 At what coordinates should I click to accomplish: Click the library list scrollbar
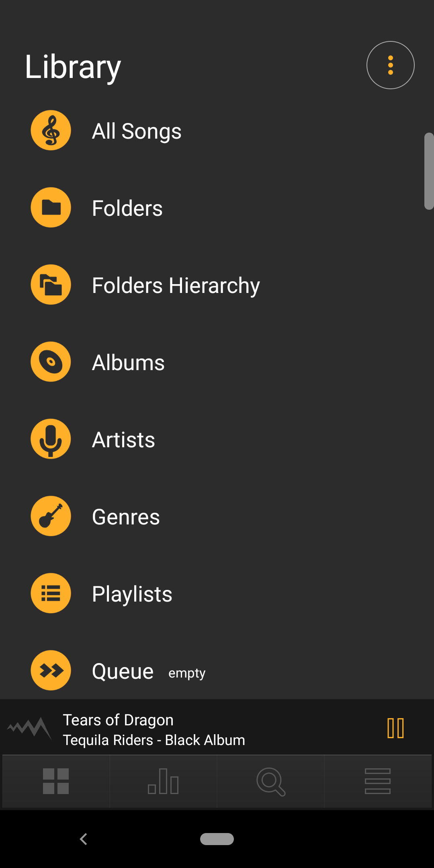[429, 171]
